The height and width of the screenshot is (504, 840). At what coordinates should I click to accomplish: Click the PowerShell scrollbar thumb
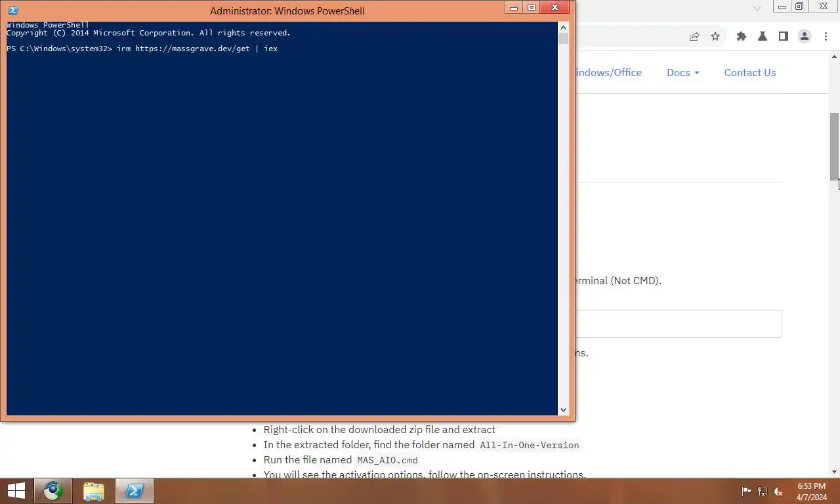pyautogui.click(x=563, y=39)
